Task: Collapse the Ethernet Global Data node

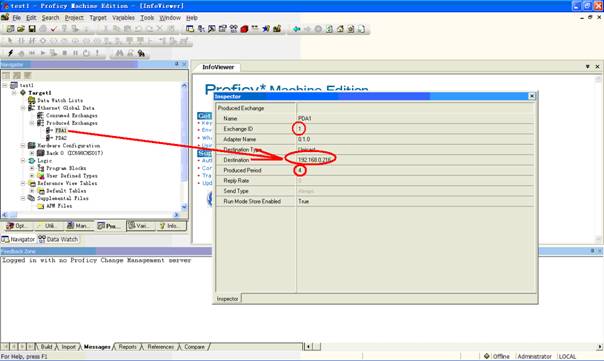Action: [x=23, y=108]
